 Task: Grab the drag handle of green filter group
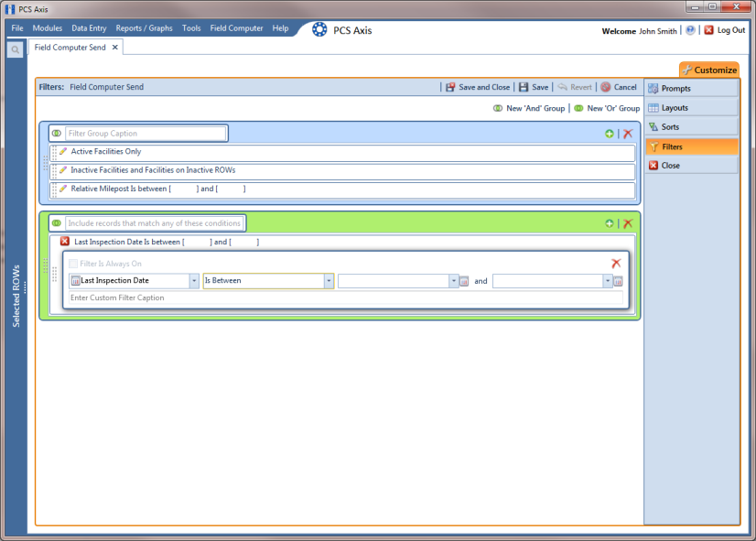[46, 265]
